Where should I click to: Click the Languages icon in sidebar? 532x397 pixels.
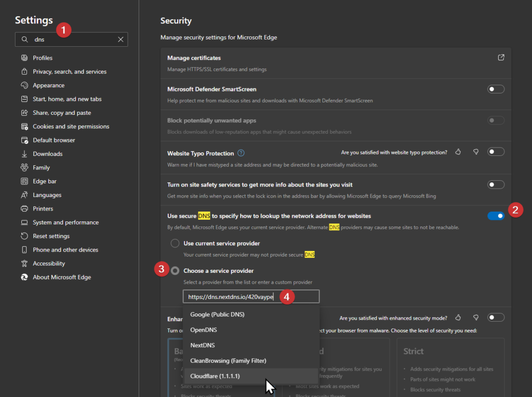24,195
